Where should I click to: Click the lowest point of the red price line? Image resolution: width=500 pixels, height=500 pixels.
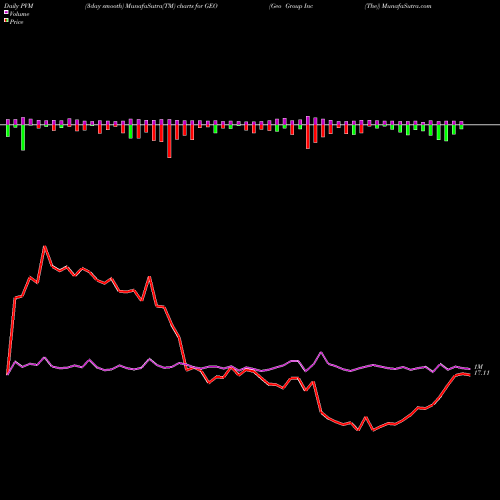pos(373,431)
